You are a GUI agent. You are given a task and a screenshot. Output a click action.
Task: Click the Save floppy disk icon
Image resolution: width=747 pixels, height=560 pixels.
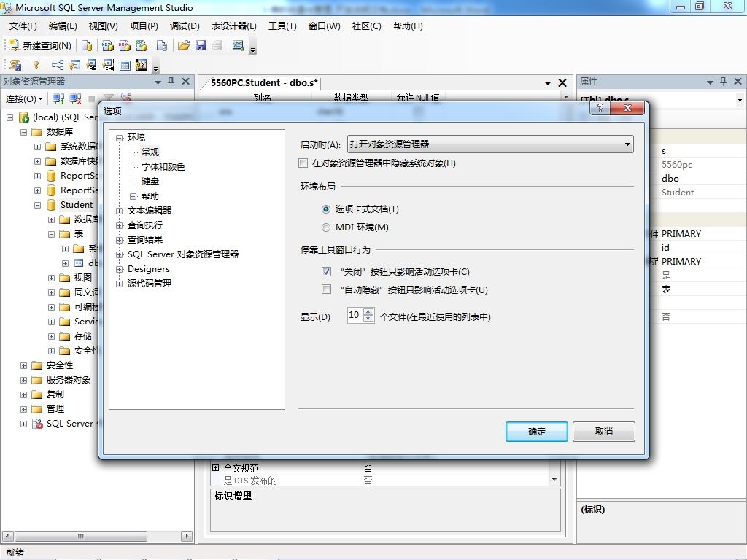(201, 46)
